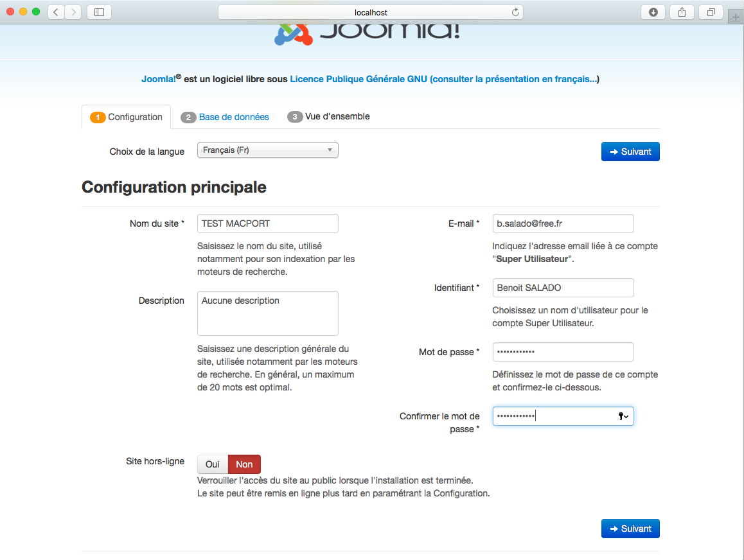Set Site hors-ligne to Oui

point(213,464)
